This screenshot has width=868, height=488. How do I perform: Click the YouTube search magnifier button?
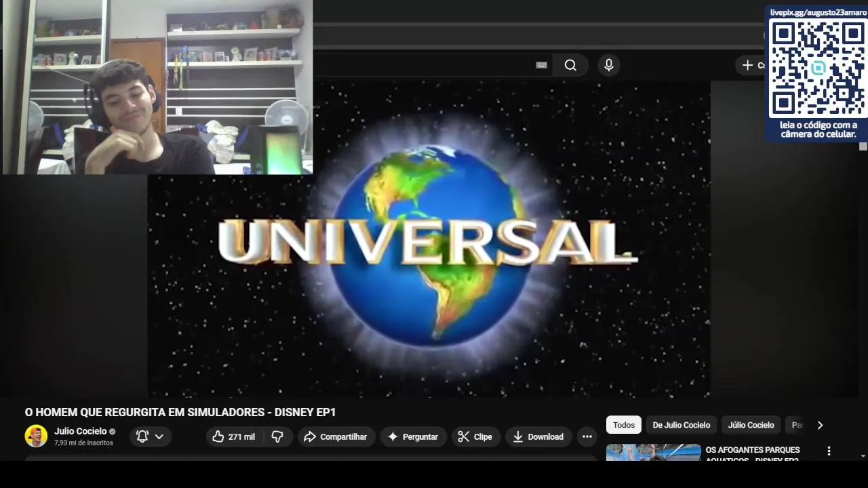tap(570, 65)
